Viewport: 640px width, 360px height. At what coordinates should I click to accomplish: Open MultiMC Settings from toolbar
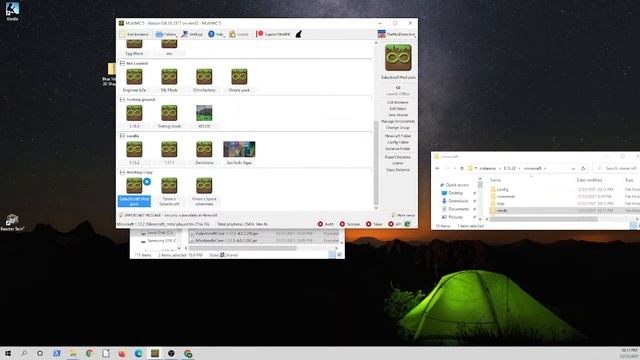point(192,34)
